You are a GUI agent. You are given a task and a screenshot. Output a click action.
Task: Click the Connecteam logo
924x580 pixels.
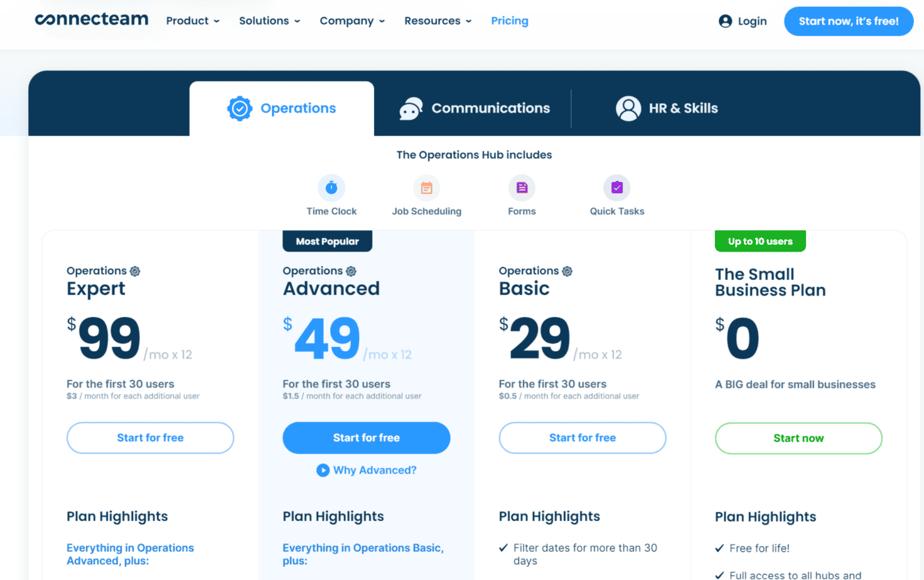tap(92, 19)
